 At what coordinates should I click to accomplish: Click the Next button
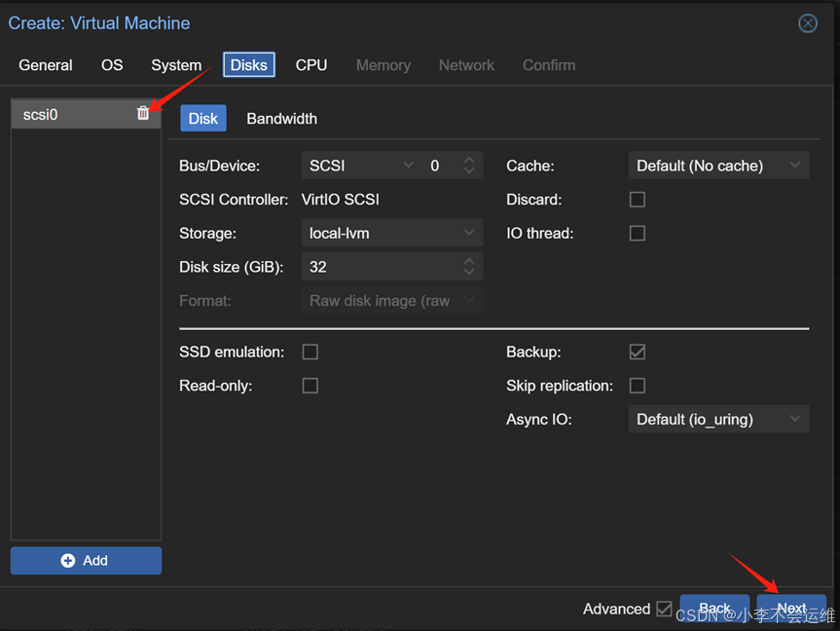(x=791, y=609)
